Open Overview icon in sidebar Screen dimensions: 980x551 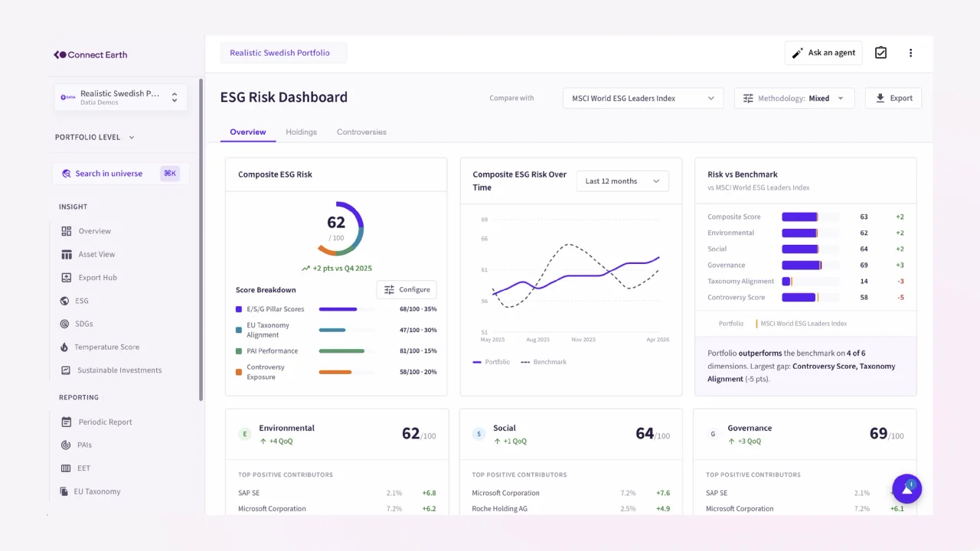(x=67, y=231)
